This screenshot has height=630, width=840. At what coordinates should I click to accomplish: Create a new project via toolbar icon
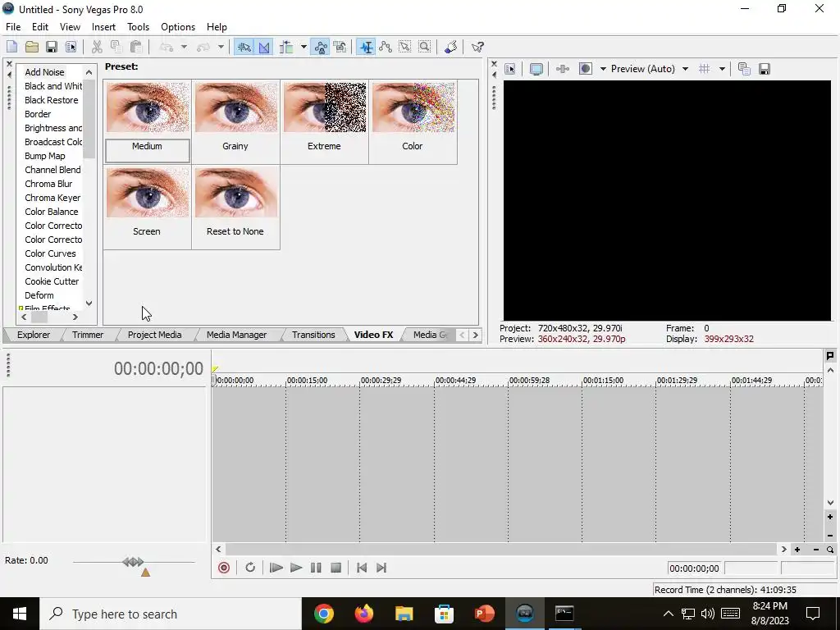click(x=11, y=47)
